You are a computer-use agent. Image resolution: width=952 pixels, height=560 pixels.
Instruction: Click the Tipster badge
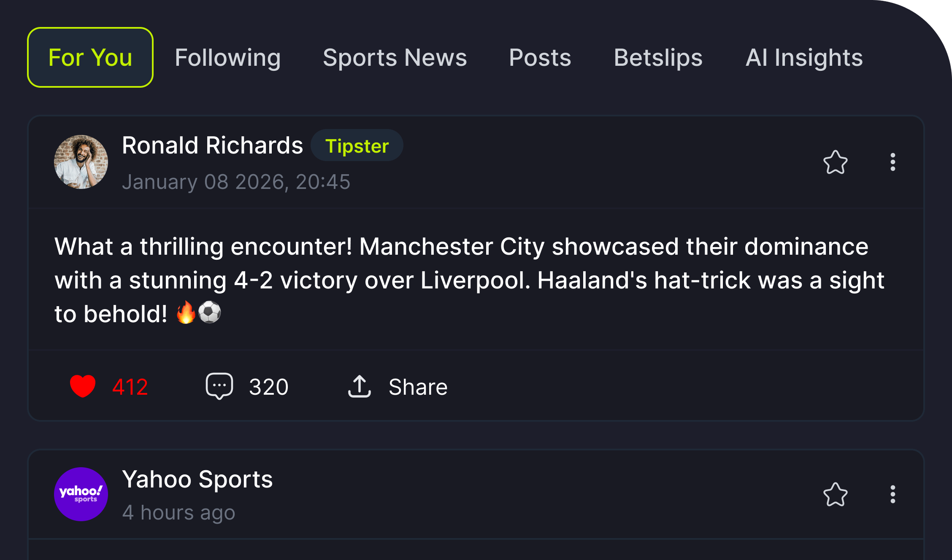(357, 146)
